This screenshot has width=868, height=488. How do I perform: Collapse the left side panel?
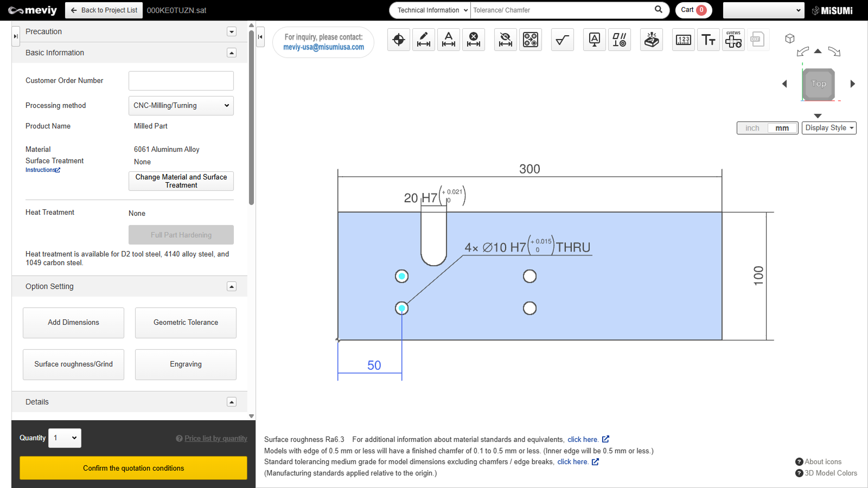[260, 37]
